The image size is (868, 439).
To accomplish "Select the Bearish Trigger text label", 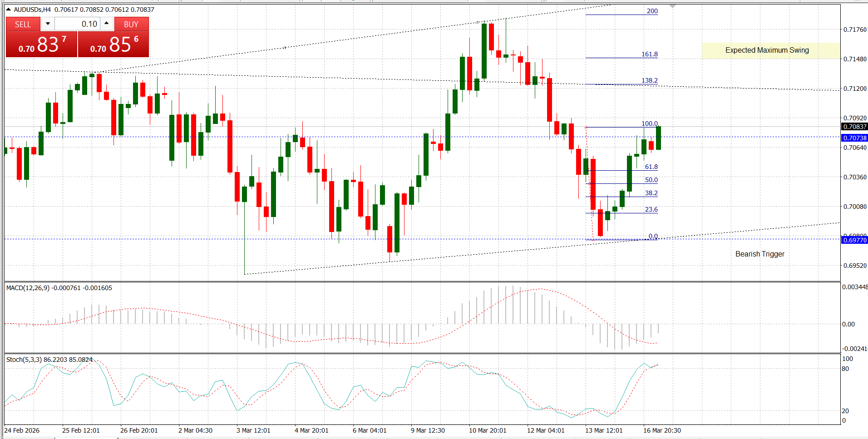I will pos(759,254).
